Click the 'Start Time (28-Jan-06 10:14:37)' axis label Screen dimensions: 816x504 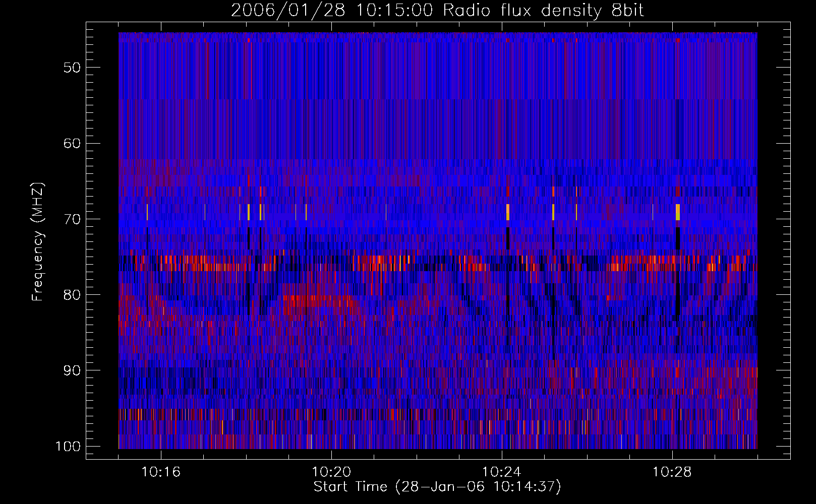point(437,487)
